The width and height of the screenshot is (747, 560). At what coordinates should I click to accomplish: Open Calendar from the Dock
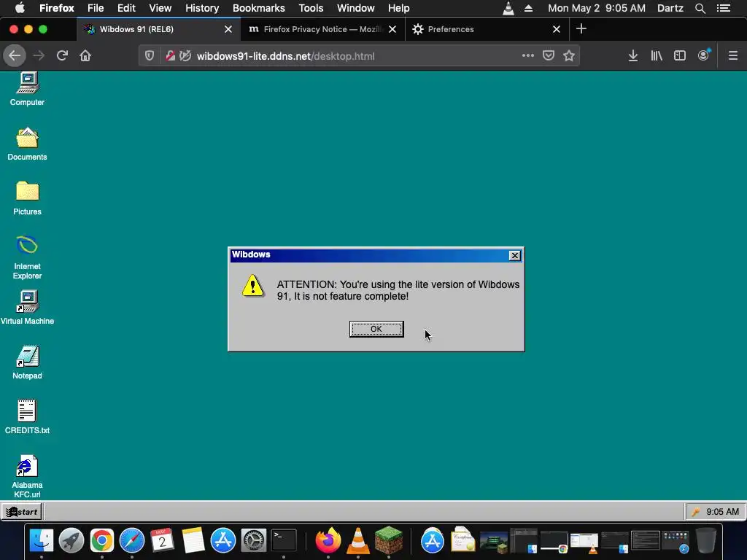[x=162, y=541]
